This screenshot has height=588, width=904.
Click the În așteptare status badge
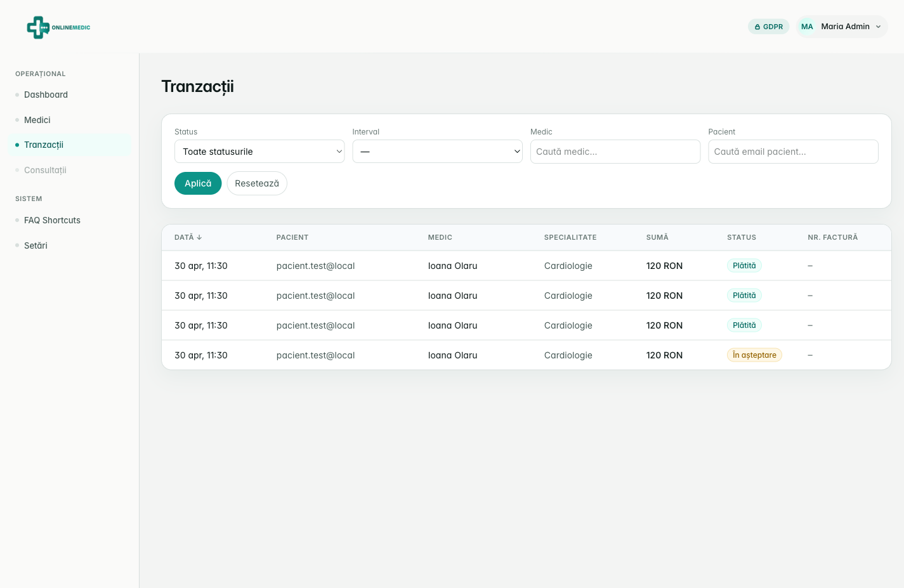coord(754,355)
